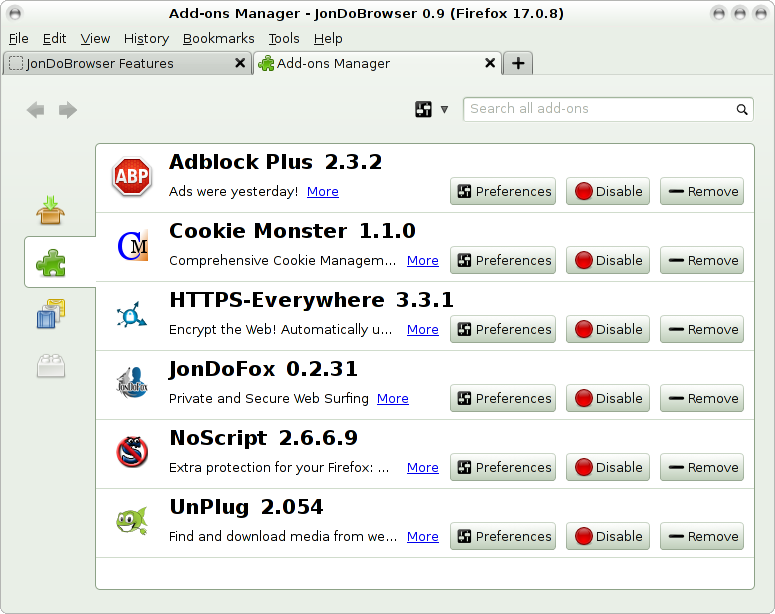
Task: Remove UnPlug
Action: [x=702, y=536]
